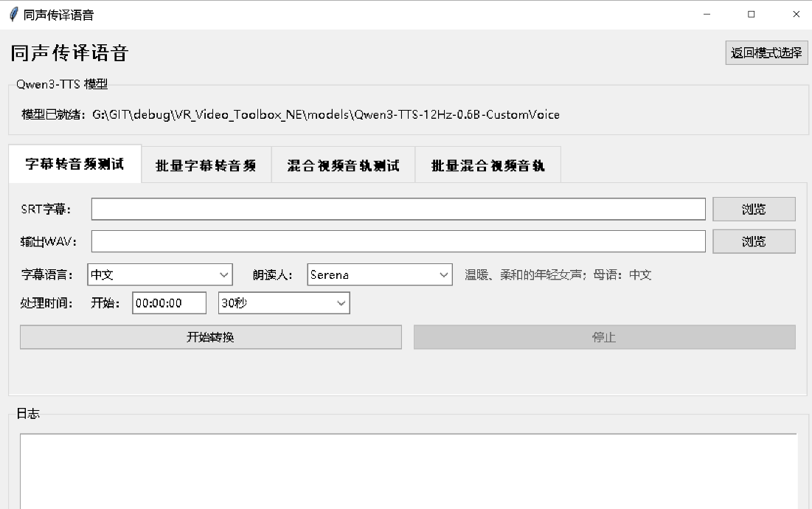Click 开始转换 button

(x=211, y=337)
